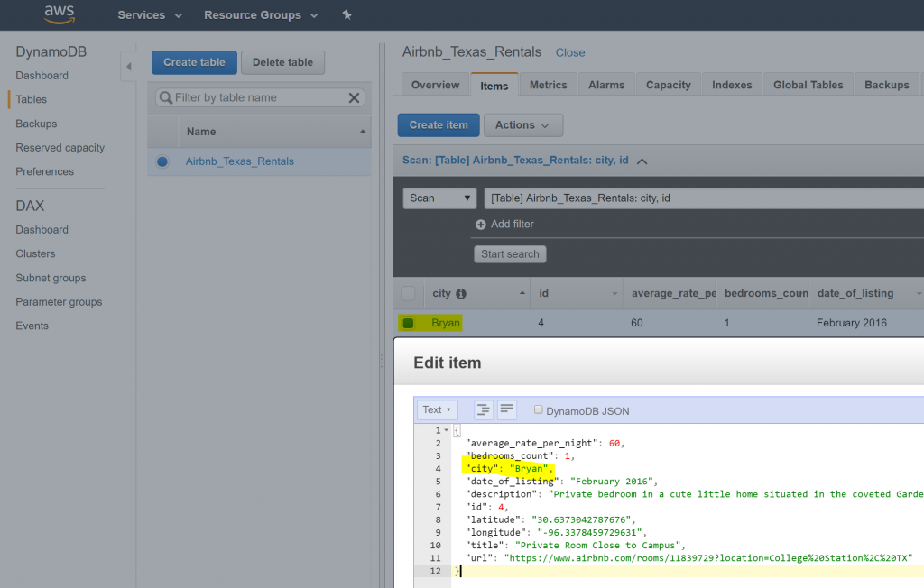924x588 pixels.
Task: Click the Filter by table name field
Action: (260, 97)
